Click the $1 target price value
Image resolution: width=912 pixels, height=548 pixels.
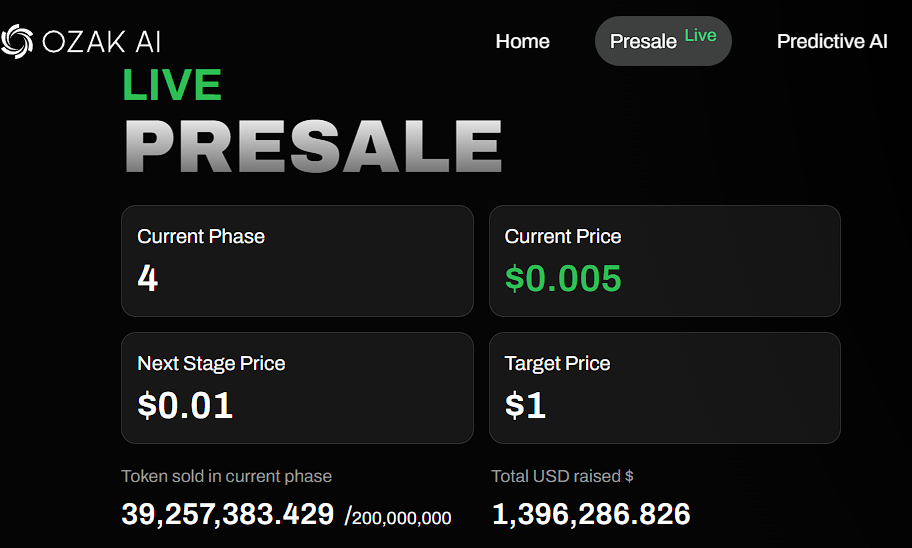[525, 405]
